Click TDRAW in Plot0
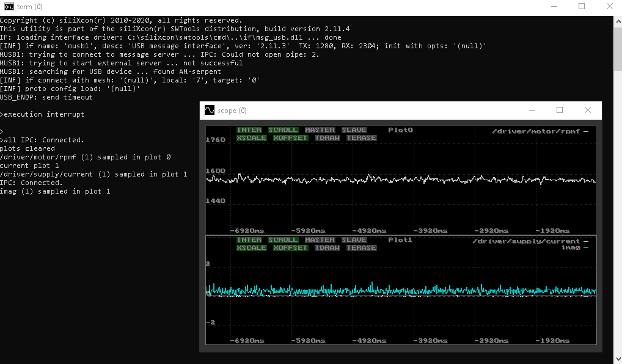 (x=327, y=138)
